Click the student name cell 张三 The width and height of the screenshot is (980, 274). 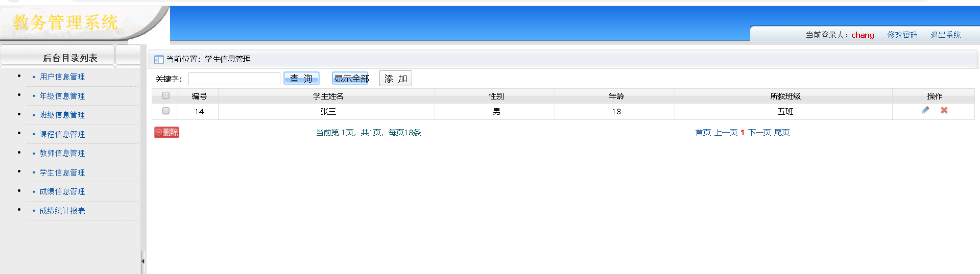tap(328, 111)
